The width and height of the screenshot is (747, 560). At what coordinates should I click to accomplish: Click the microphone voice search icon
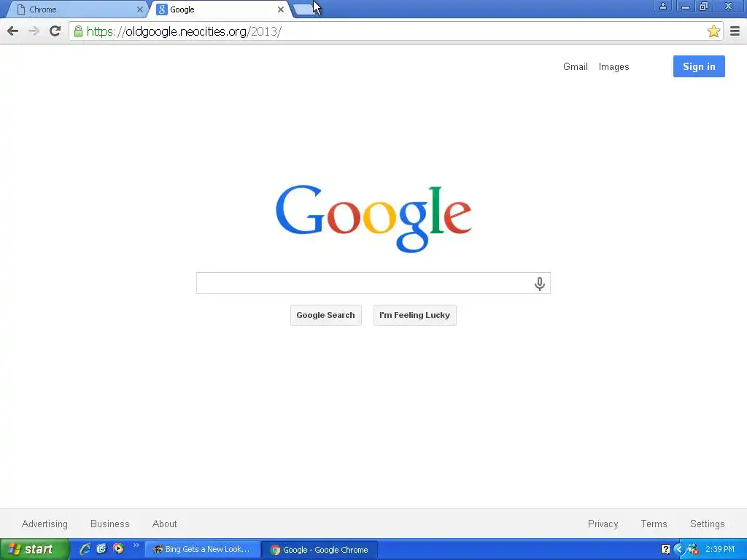tap(539, 284)
